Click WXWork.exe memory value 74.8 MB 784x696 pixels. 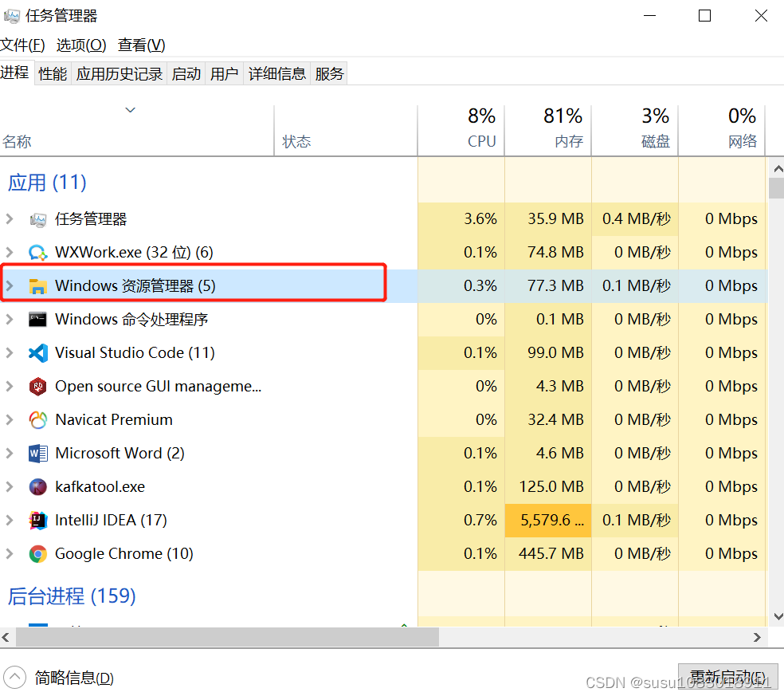click(x=555, y=252)
